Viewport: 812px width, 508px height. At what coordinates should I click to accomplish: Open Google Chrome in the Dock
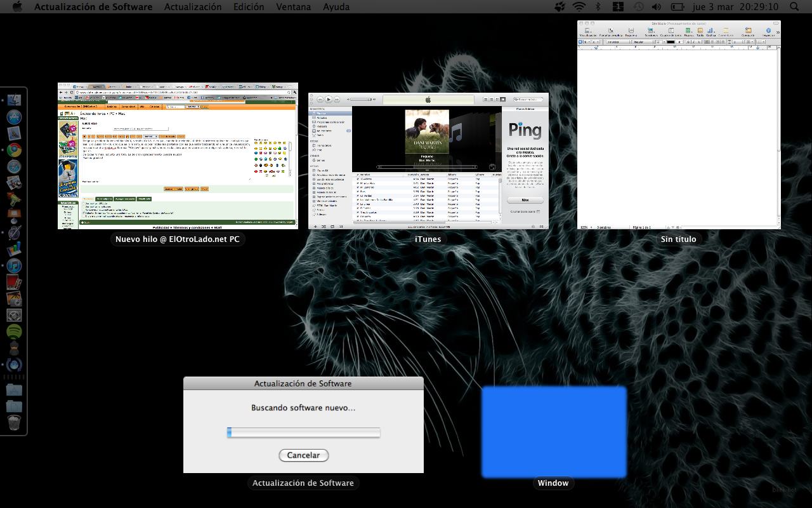tap(14, 150)
